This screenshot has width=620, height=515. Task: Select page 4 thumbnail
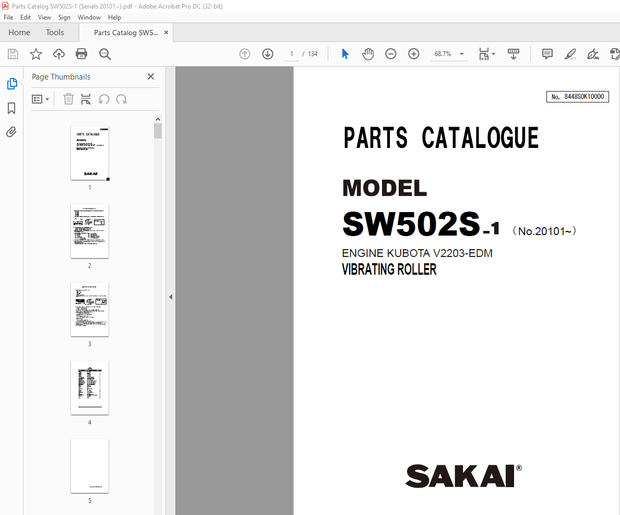pyautogui.click(x=90, y=388)
